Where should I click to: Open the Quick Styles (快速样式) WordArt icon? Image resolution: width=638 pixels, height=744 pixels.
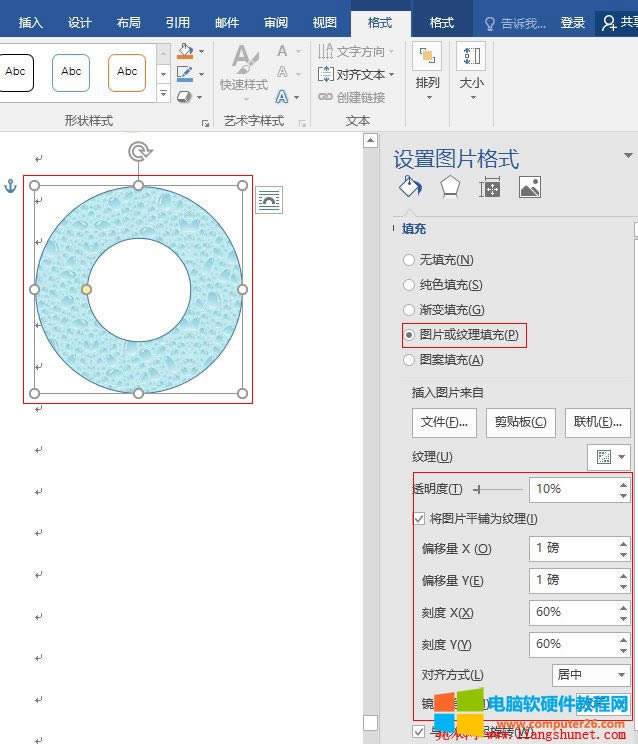(x=245, y=59)
